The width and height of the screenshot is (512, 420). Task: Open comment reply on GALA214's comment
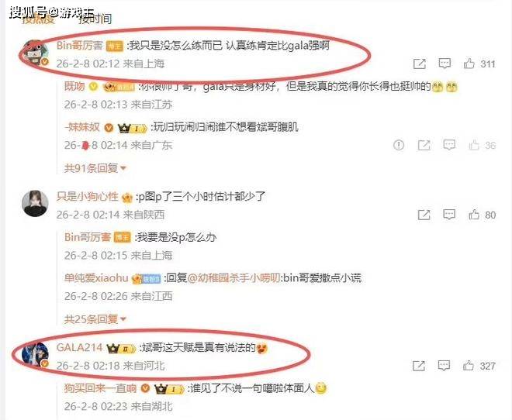[444, 366]
